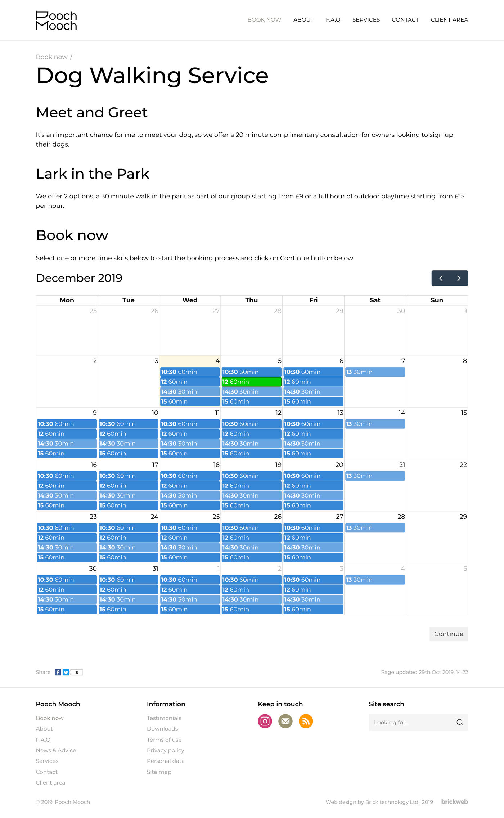Open the Client Area menu item
504x818 pixels.
point(449,20)
